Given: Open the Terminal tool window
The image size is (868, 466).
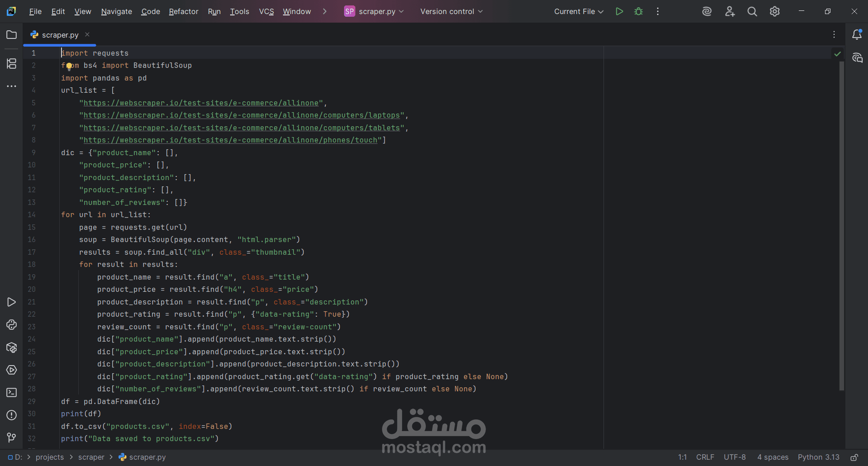Looking at the screenshot, I should click(12, 393).
